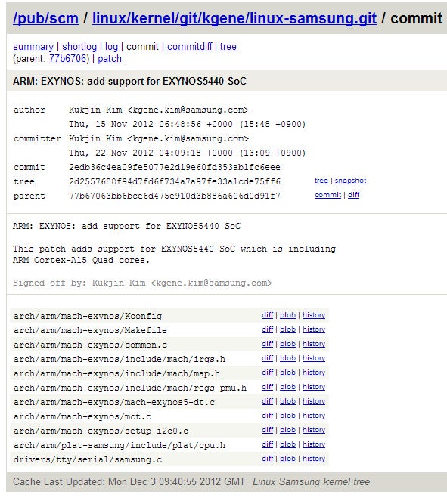Screen dimensions: 447x504
Task: Open tree link next to tree hash
Action: coord(321,181)
